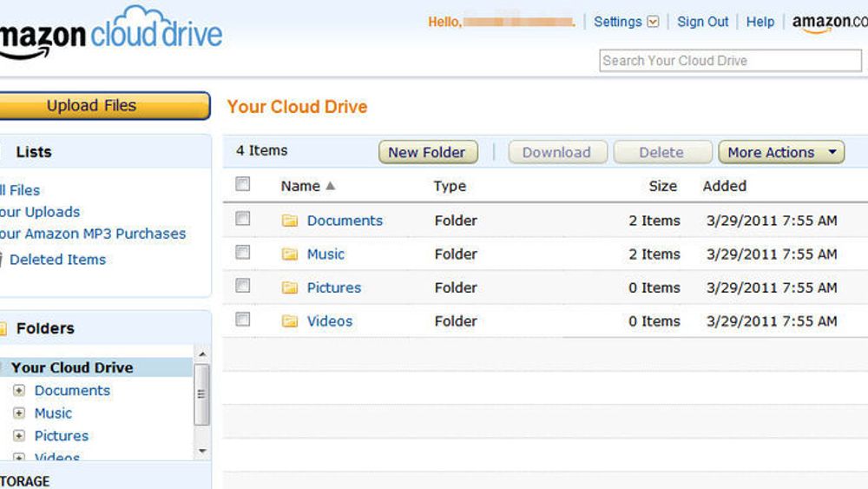
Task: Click the folder tree scroll down arrow
Action: click(202, 451)
